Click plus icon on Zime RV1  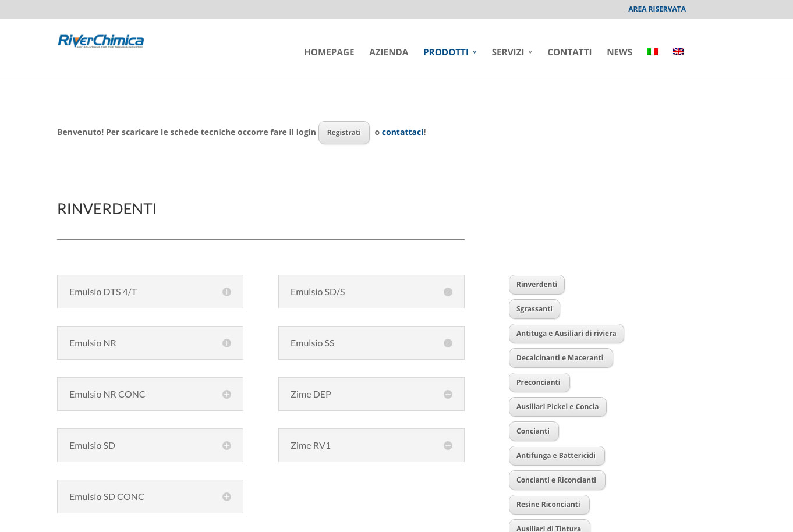(x=448, y=446)
